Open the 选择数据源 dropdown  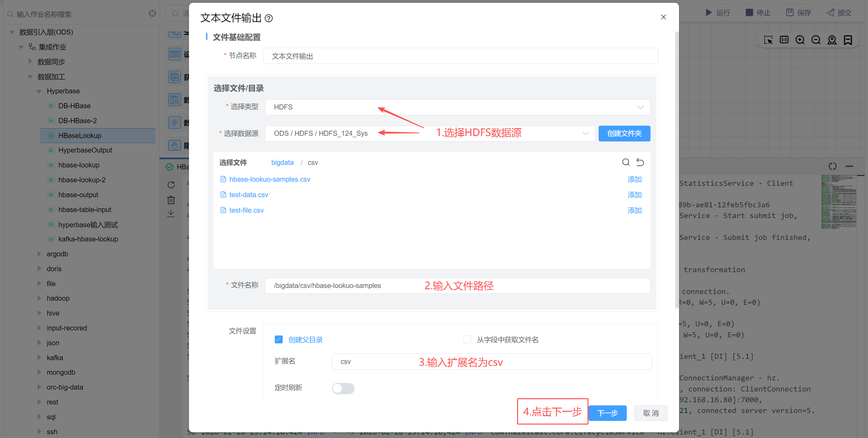(430, 134)
